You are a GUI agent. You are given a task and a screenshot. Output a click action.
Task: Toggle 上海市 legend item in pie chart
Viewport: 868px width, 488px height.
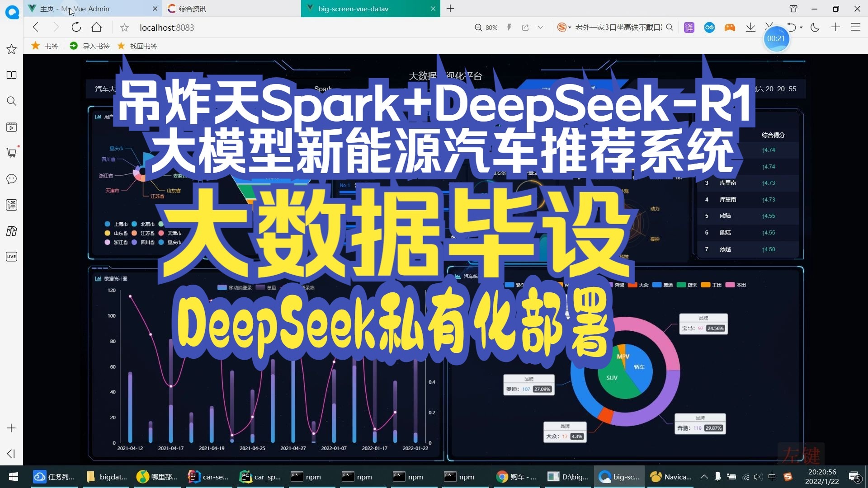[x=116, y=224]
